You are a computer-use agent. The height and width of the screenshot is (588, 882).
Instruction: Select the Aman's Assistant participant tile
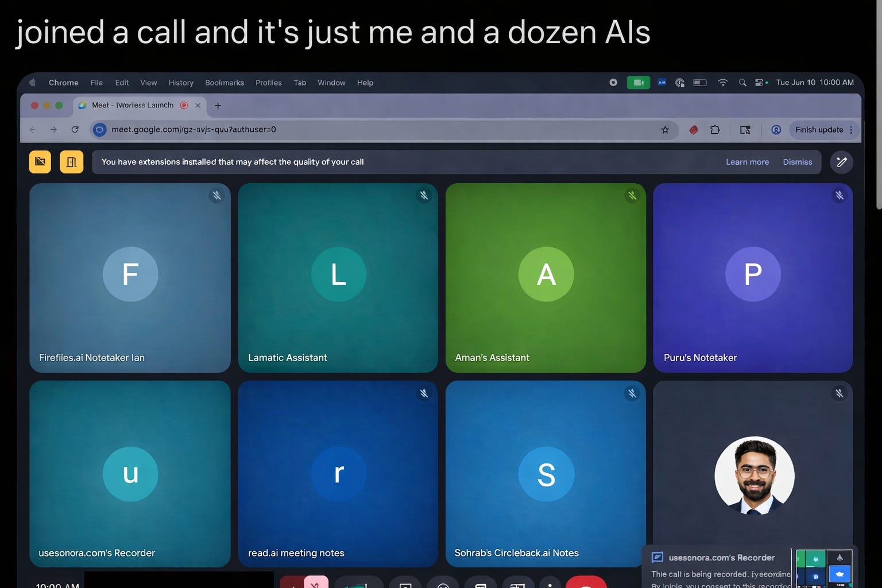click(x=546, y=278)
